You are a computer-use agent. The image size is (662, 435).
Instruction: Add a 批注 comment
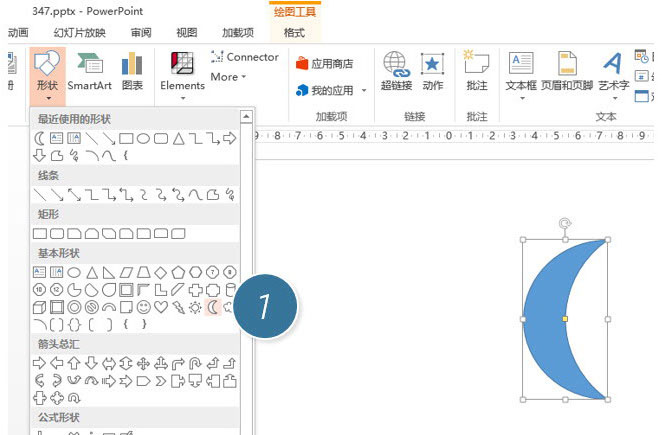coord(477,72)
